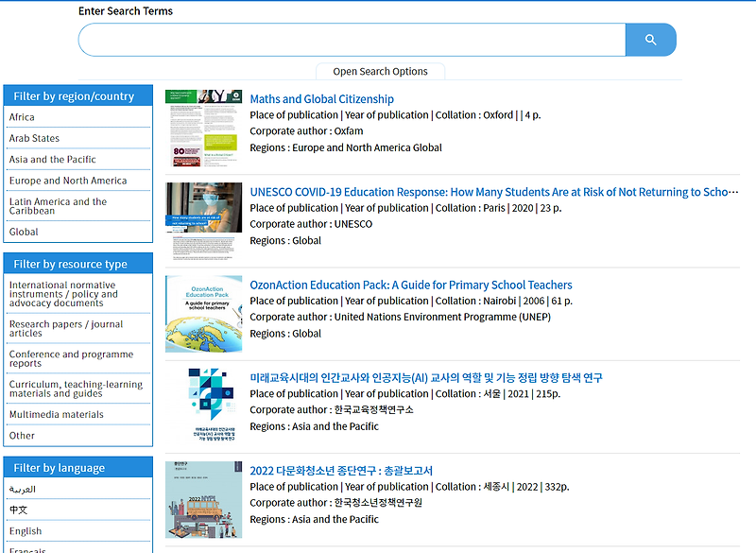Select Conference and programme reports filter
The height and width of the screenshot is (553, 756).
pyautogui.click(x=78, y=358)
